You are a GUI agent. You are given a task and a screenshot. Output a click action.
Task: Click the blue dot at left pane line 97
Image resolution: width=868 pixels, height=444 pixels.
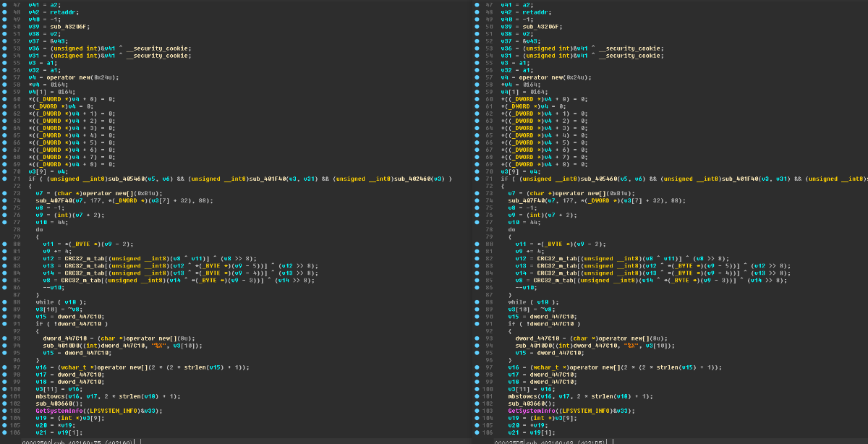[x=5, y=367]
